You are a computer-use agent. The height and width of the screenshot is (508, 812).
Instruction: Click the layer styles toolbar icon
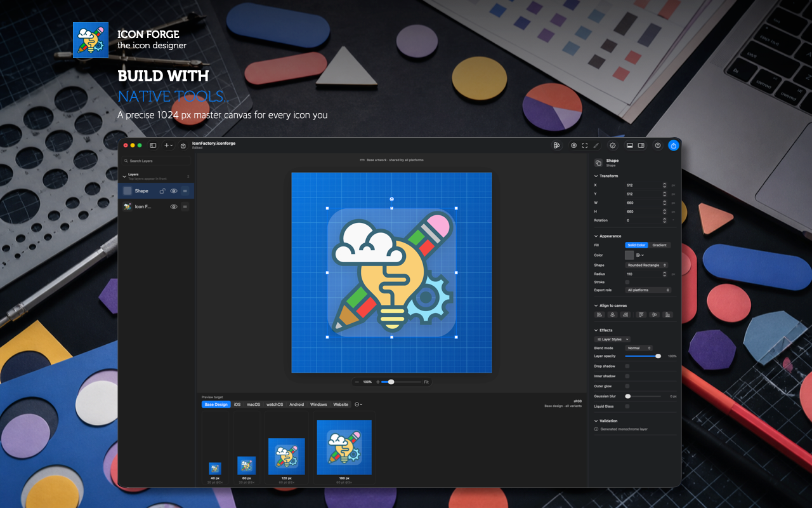[x=556, y=145]
